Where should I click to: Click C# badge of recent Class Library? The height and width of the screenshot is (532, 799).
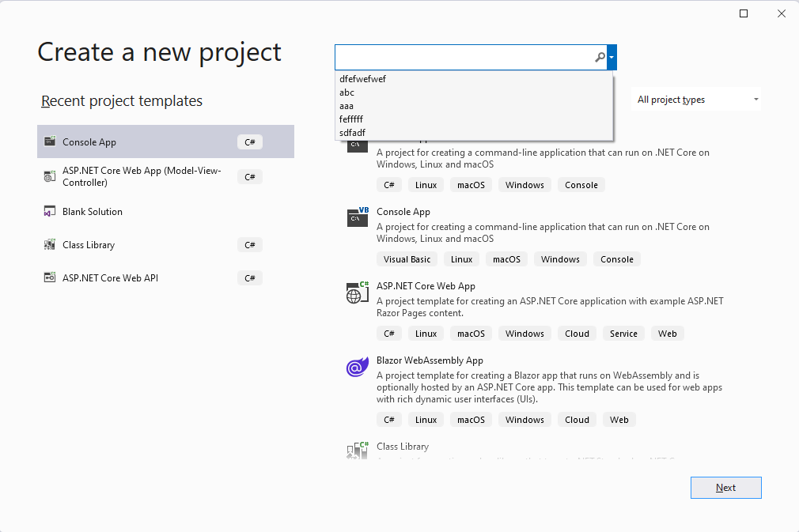click(x=250, y=245)
